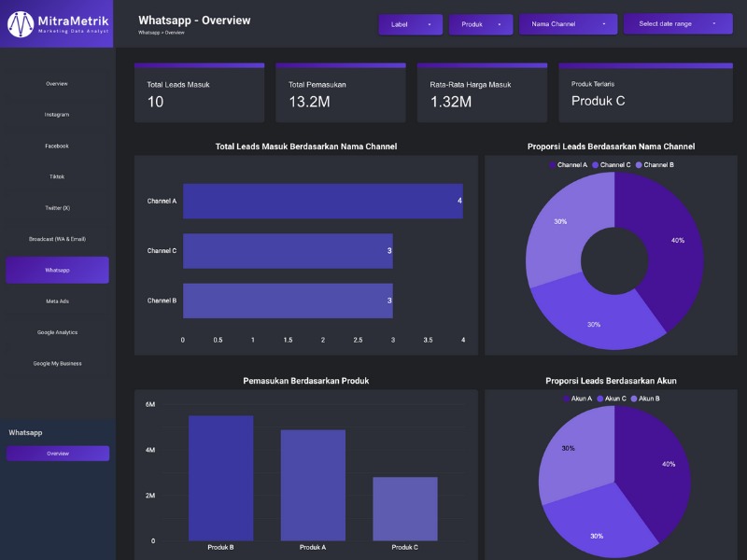Screen dimensions: 747x560
Task: Open the Nama Channel dropdown
Action: coord(568,24)
